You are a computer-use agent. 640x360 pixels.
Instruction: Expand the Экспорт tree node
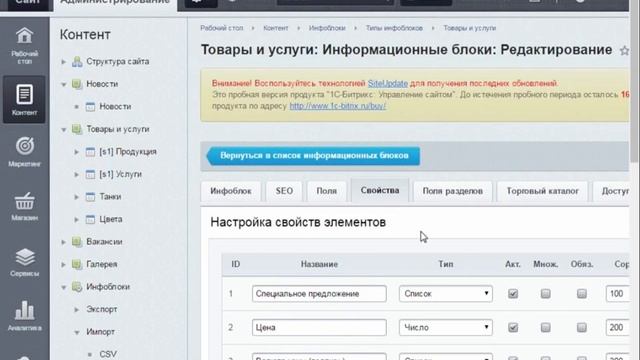[77, 309]
